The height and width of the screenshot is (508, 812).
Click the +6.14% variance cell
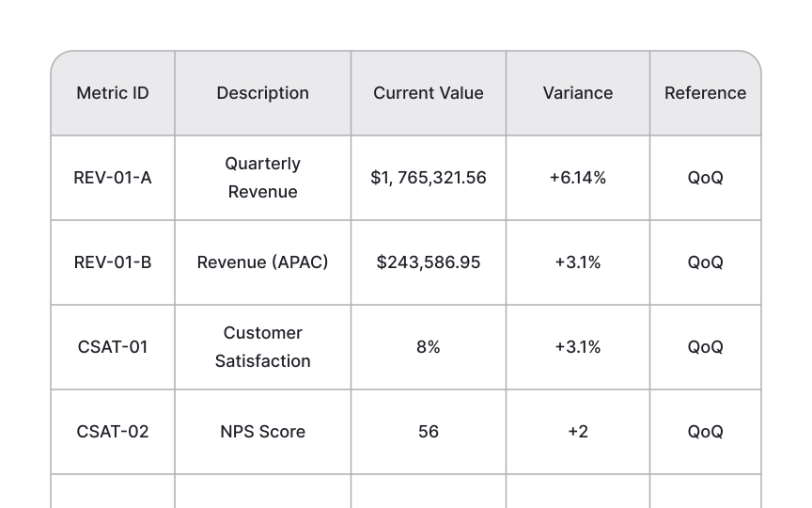[578, 178]
